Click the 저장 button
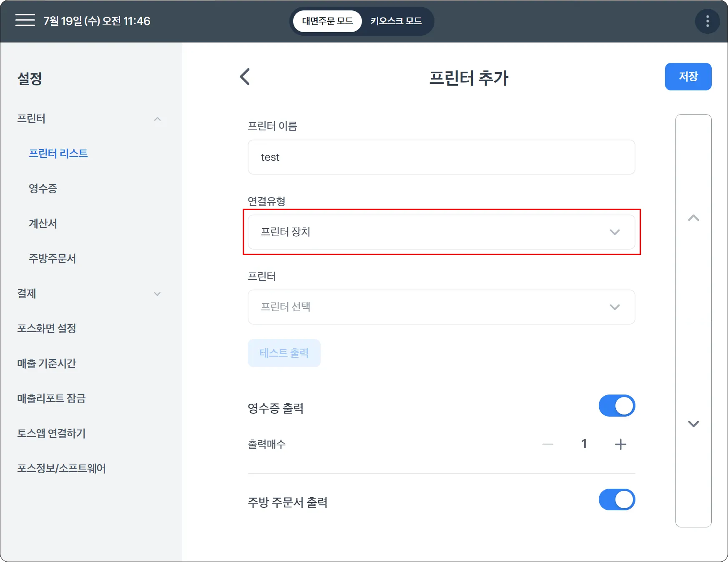The image size is (728, 562). pos(688,77)
